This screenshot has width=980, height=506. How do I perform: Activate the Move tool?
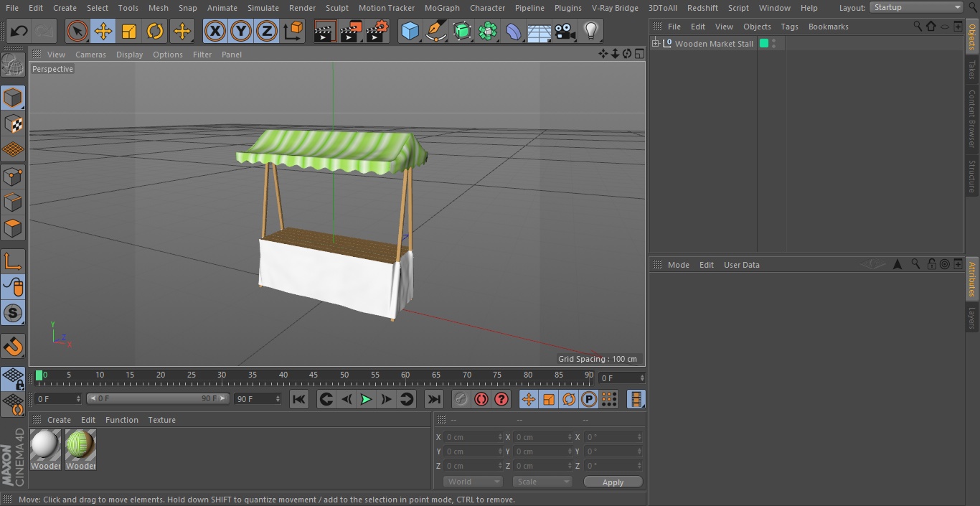click(103, 31)
